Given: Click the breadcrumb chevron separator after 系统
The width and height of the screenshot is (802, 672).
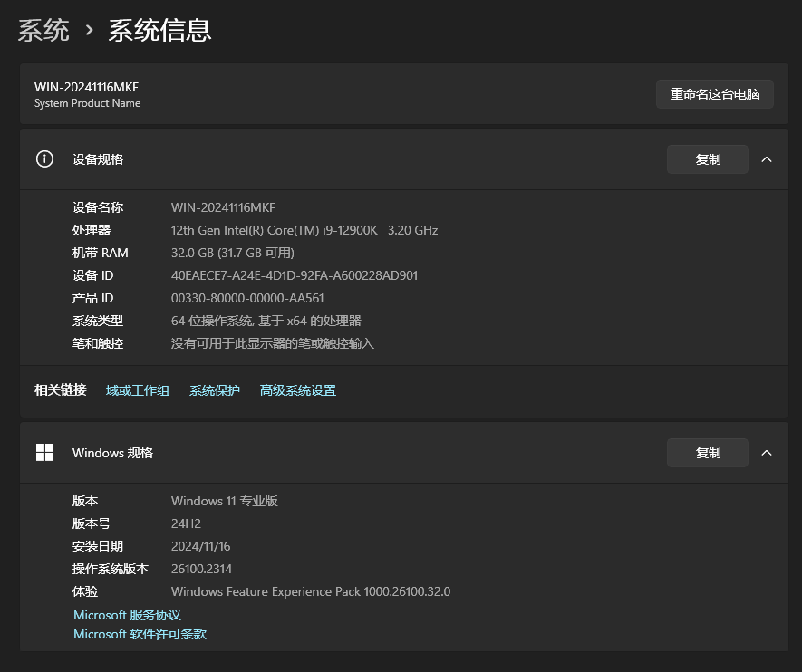Looking at the screenshot, I should point(89,31).
